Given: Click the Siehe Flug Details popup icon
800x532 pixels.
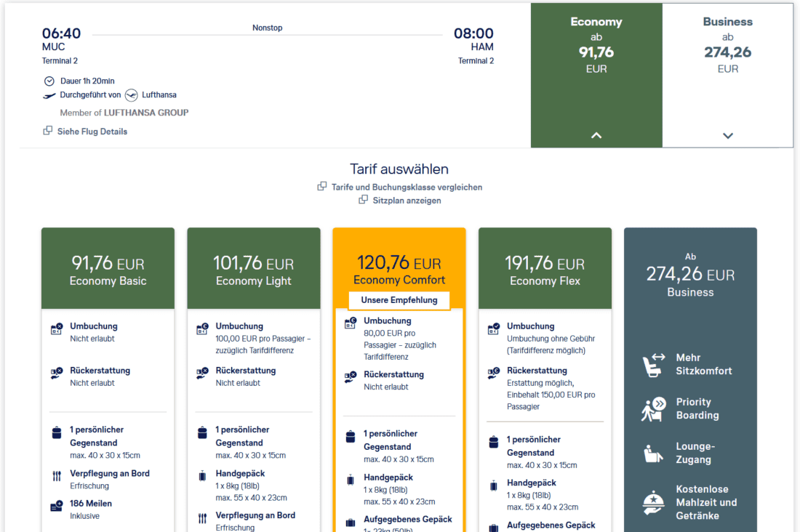Looking at the screenshot, I should (x=47, y=131).
